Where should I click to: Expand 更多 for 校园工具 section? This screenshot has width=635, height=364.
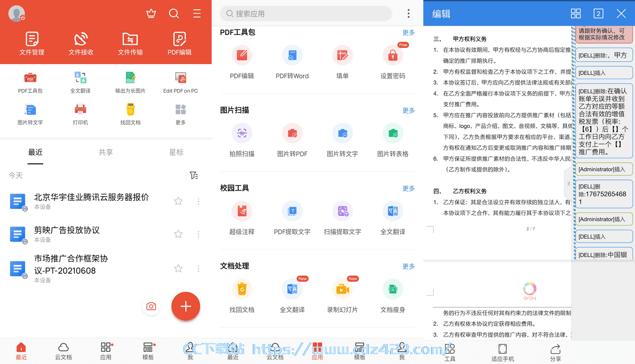pyautogui.click(x=409, y=189)
